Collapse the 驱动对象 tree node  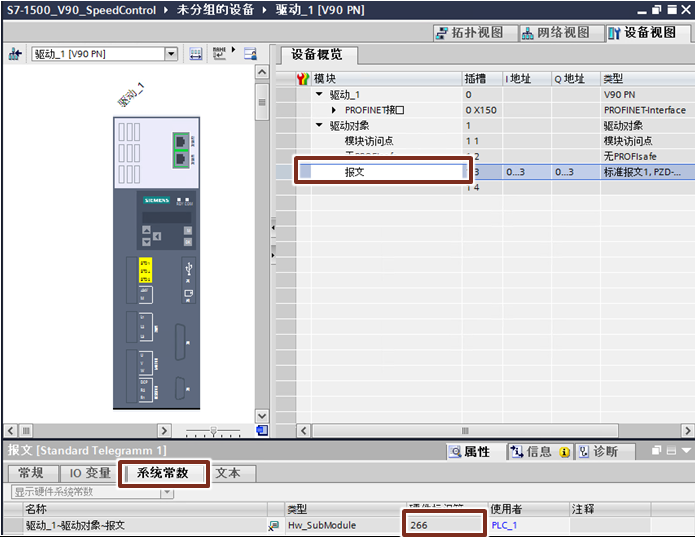point(319,125)
